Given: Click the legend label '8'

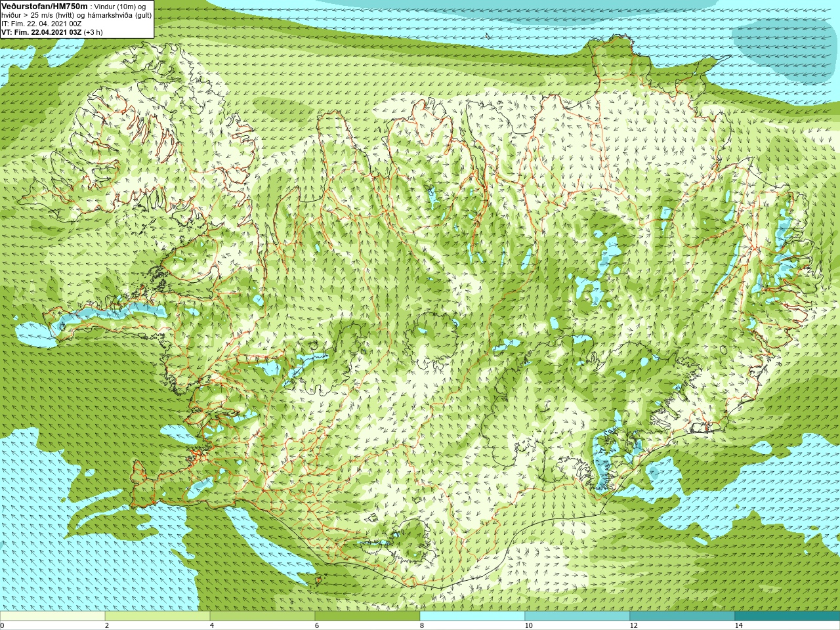Looking at the screenshot, I should tap(421, 625).
